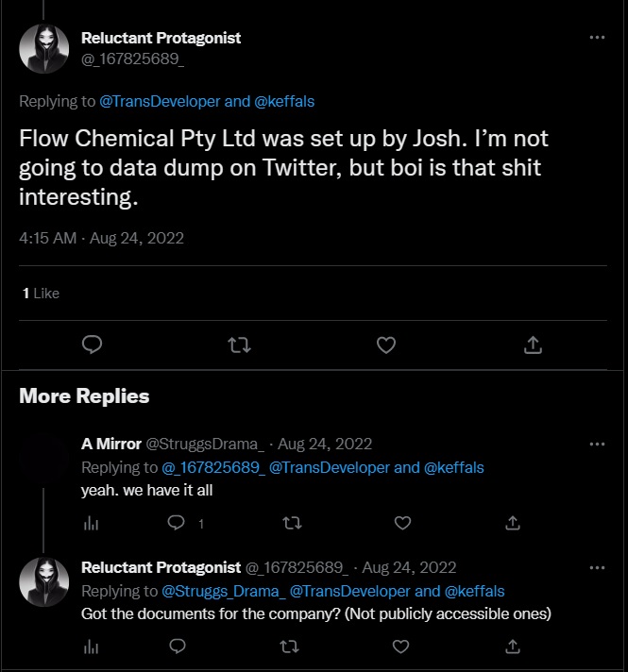The width and height of the screenshot is (628, 672).
Task: View analytics on "Got the documents" reply
Action: [x=92, y=647]
